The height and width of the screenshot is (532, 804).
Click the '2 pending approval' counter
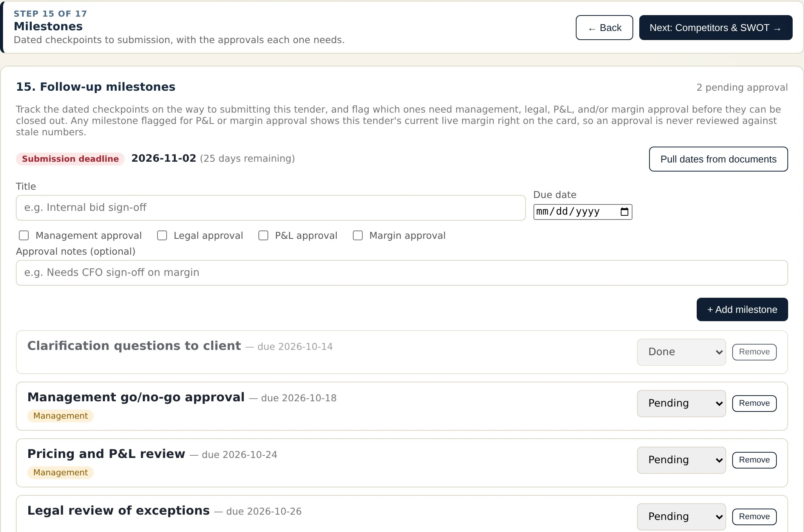tap(742, 87)
